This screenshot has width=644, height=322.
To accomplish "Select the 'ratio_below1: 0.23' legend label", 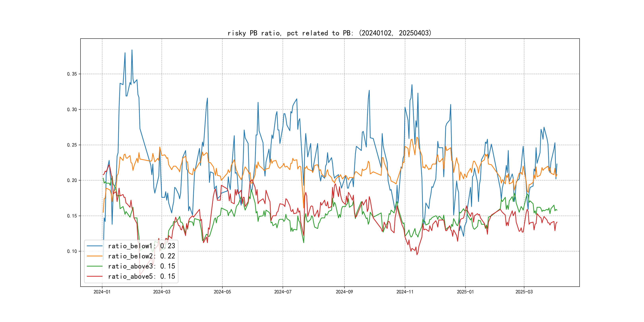I will [x=142, y=246].
